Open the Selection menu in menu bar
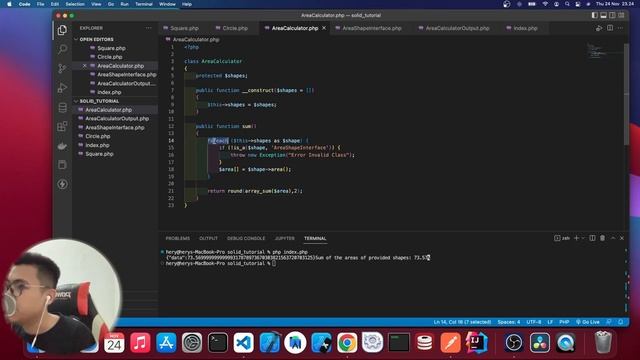Image resolution: width=640 pixels, height=360 pixels. click(x=75, y=4)
